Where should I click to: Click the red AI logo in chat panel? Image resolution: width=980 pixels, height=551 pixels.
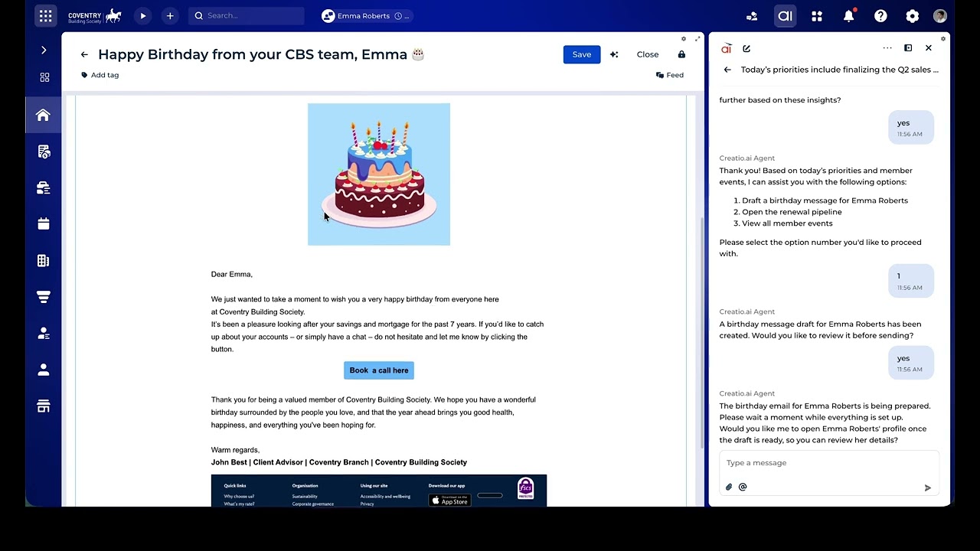726,48
